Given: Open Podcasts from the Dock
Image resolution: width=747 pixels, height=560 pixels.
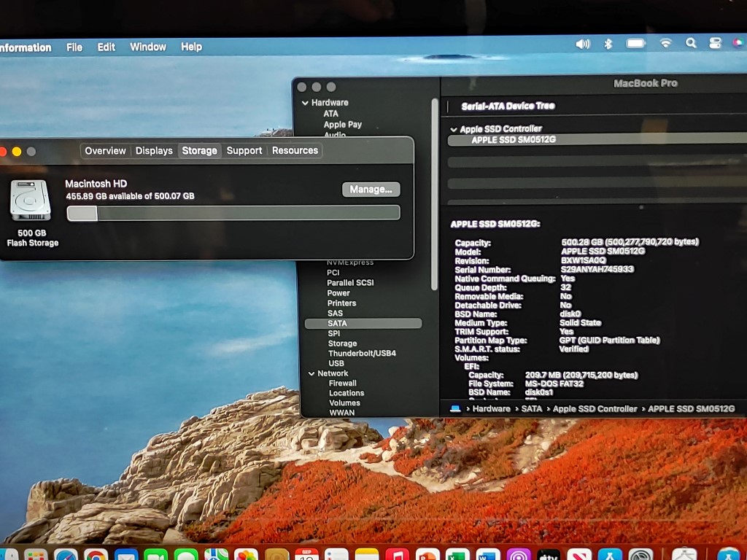Looking at the screenshot, I should (x=519, y=555).
